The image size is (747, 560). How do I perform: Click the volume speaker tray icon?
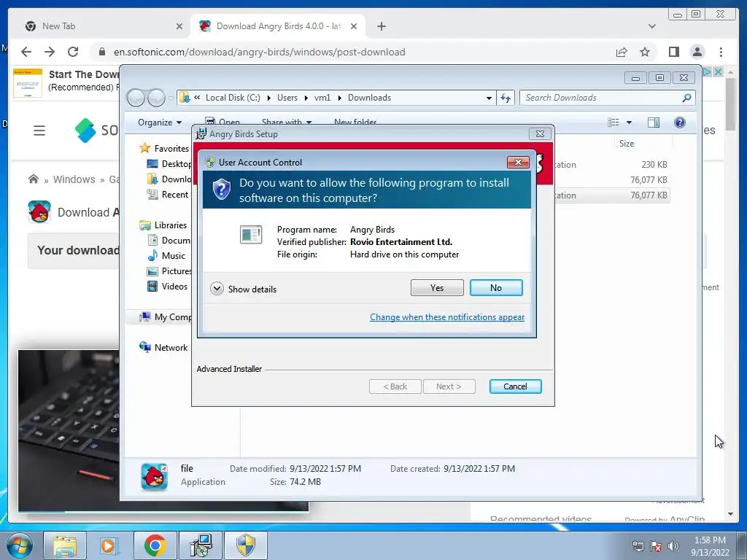coord(673,546)
